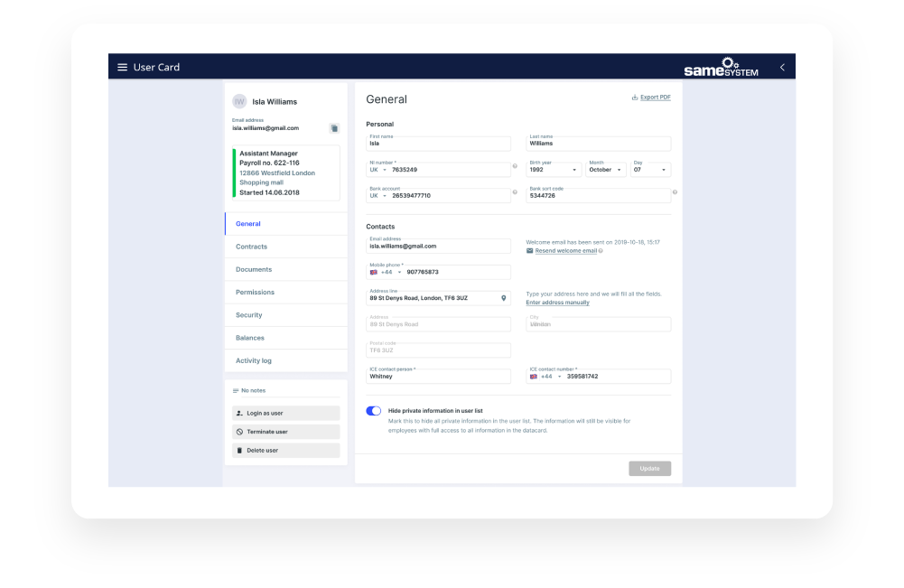904x588 pixels.
Task: Disable Hide private information in user list
Action: point(372,411)
